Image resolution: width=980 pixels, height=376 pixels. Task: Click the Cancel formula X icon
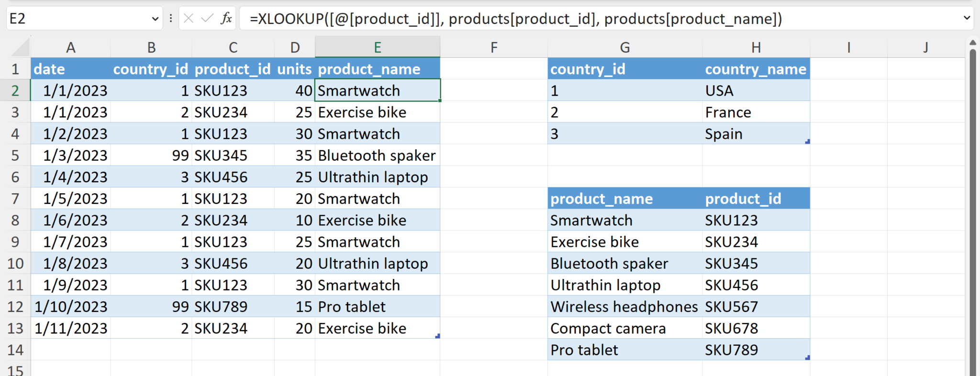[x=189, y=19]
